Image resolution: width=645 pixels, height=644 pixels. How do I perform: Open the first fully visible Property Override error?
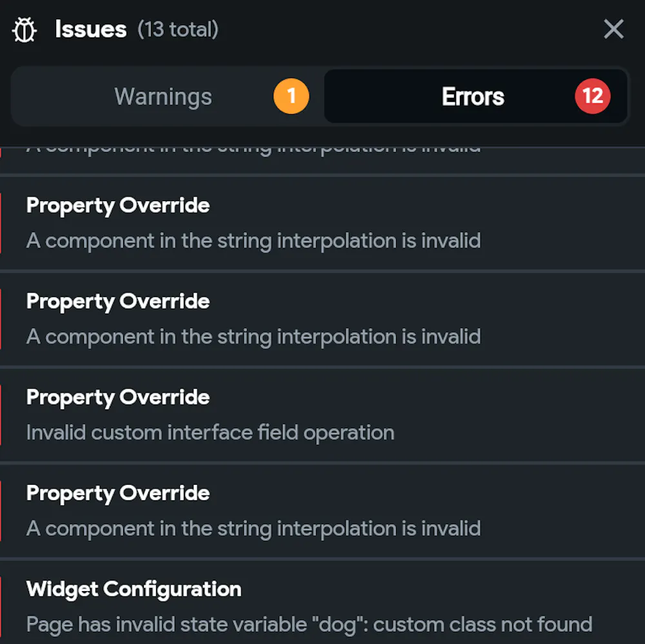[322, 223]
